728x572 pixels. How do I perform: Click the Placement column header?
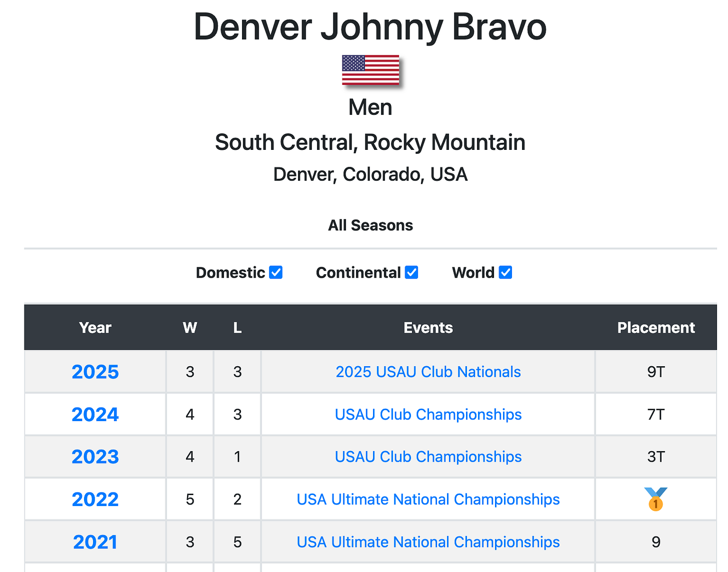pos(656,328)
